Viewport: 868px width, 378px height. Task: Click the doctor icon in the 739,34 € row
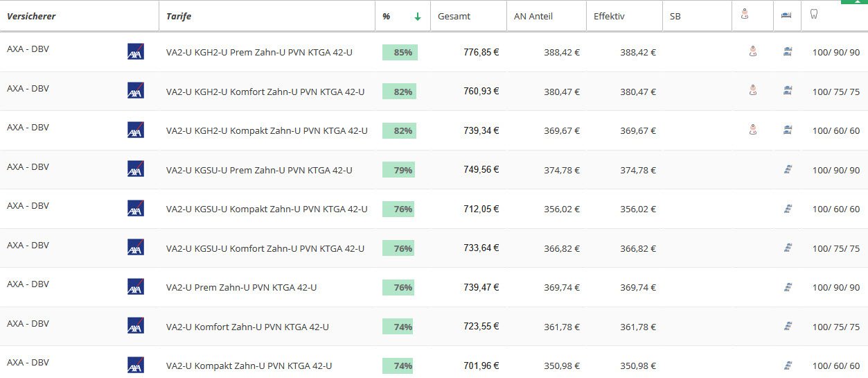point(752,129)
